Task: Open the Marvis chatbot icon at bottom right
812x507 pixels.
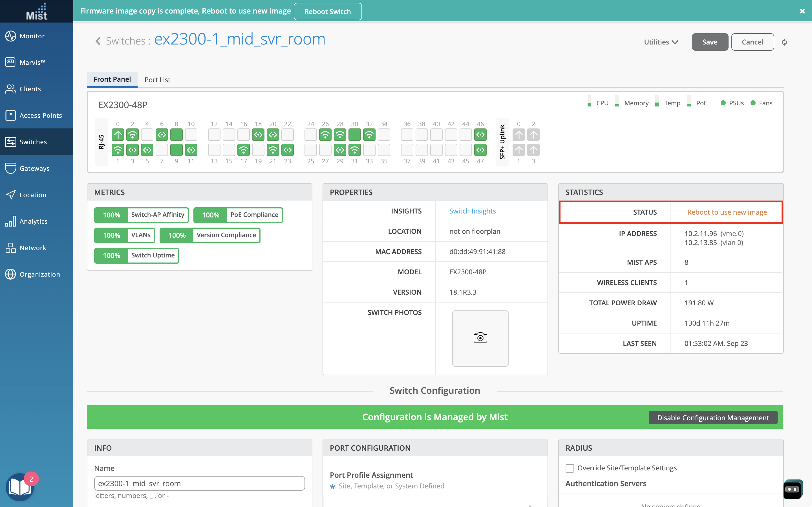Action: [793, 489]
